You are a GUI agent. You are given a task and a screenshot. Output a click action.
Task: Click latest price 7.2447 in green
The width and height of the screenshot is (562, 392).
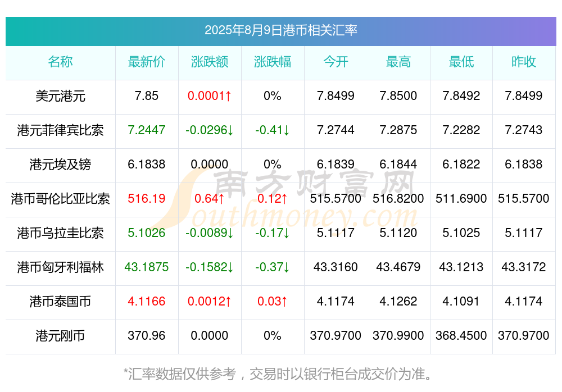pyautogui.click(x=147, y=130)
